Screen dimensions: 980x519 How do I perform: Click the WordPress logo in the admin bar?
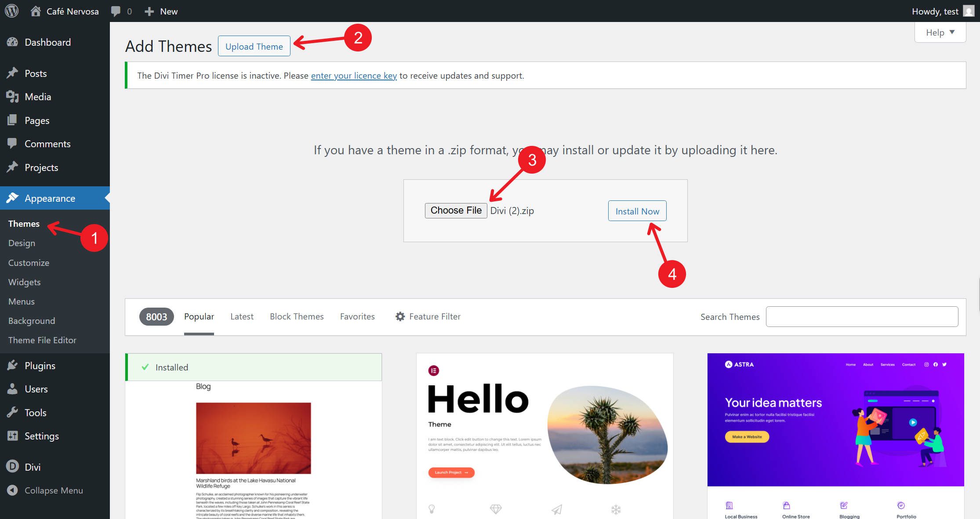[x=11, y=11]
